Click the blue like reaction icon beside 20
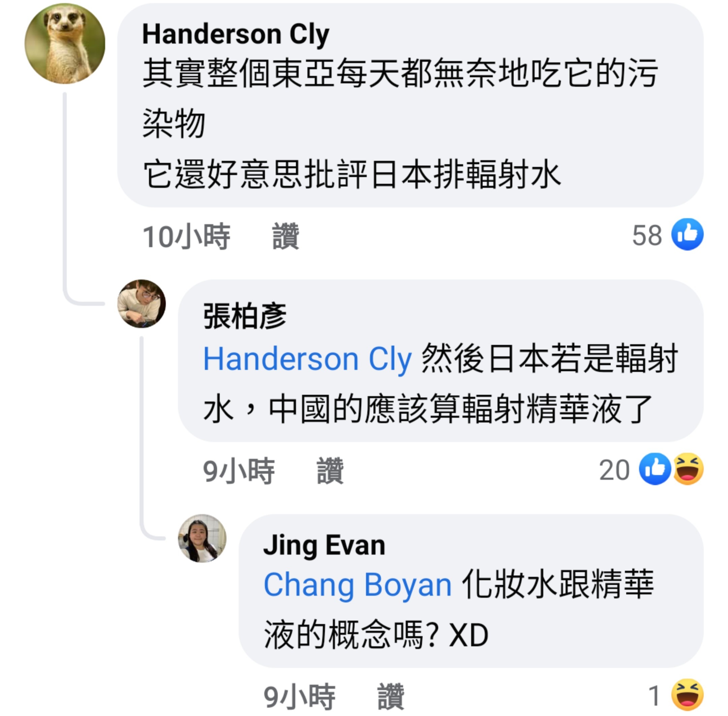Viewport: 728px width, 716px height. pos(655,469)
